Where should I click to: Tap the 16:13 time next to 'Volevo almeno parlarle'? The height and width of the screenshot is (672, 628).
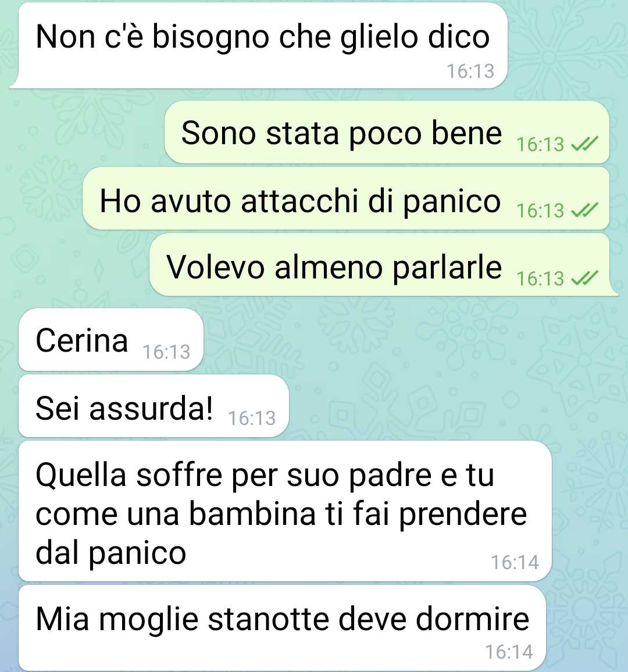(x=540, y=278)
